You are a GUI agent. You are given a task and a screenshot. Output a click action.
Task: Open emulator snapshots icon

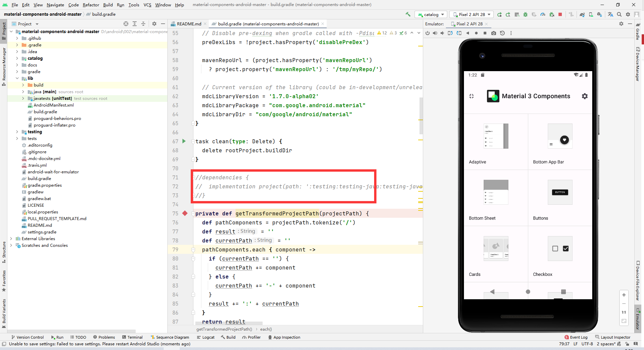tap(502, 33)
